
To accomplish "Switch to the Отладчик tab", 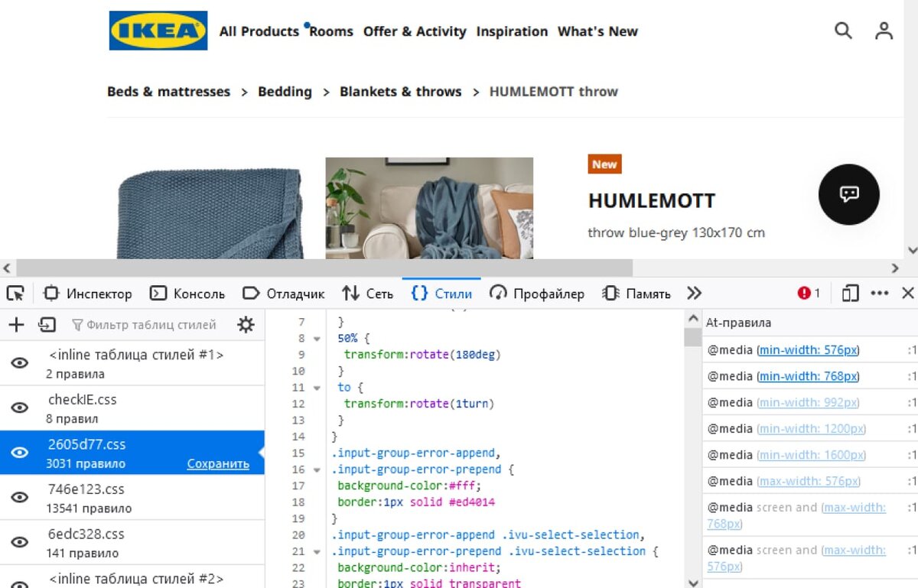I will coord(284,294).
